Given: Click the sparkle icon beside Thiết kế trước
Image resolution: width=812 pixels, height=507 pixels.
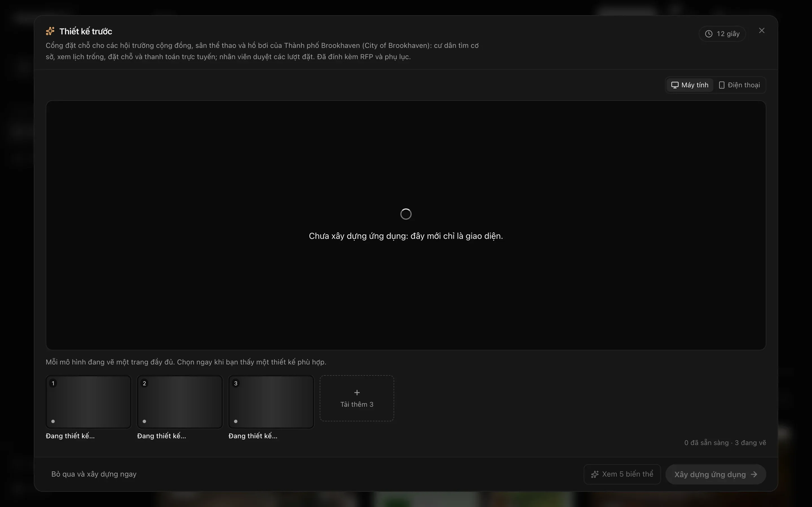Looking at the screenshot, I should click(50, 31).
